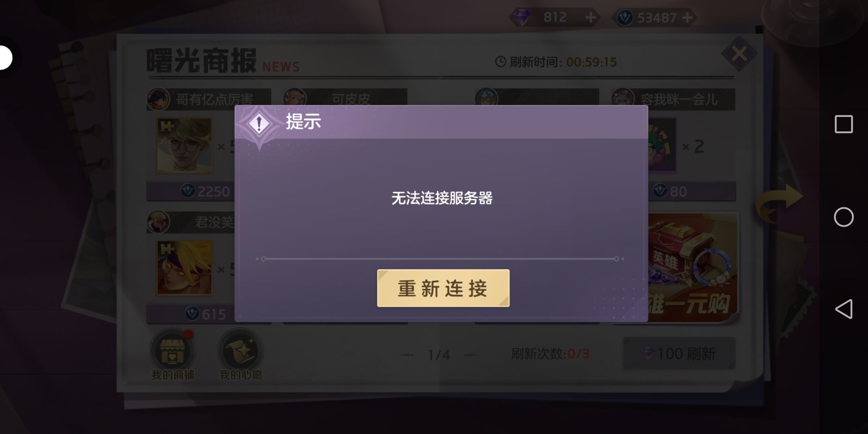This screenshot has width=868, height=434.
Task: Tap Android home circle button
Action: click(843, 217)
